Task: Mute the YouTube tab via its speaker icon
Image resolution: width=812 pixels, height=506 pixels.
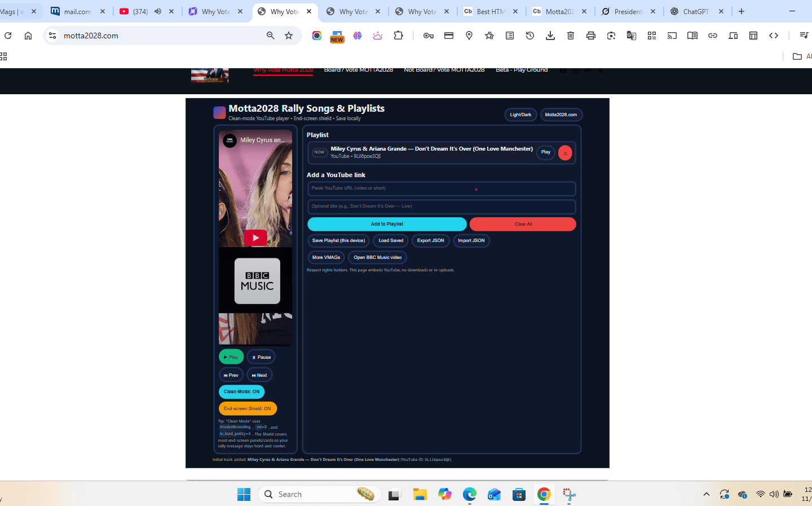Action: [x=158, y=11]
